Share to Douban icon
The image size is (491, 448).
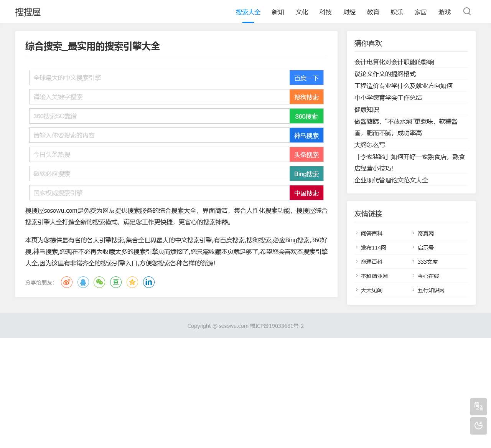click(116, 282)
